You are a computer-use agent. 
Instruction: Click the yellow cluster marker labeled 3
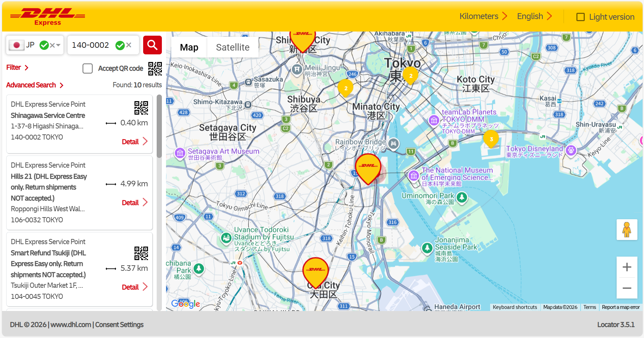[x=491, y=139]
